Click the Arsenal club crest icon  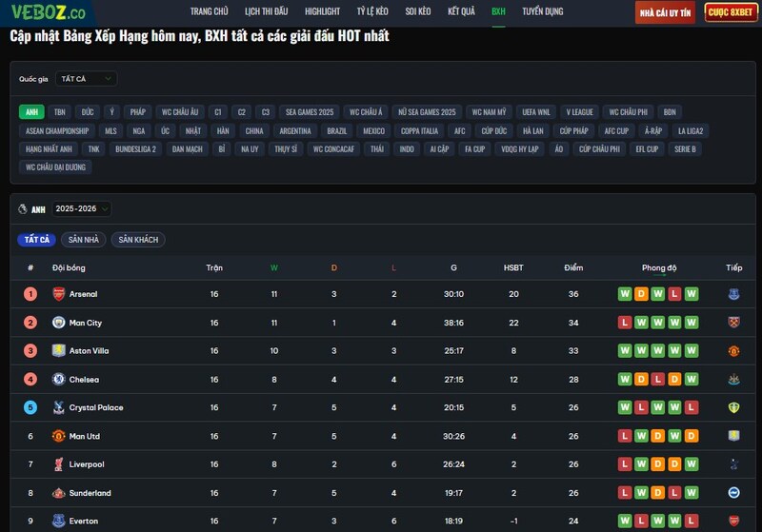click(58, 294)
